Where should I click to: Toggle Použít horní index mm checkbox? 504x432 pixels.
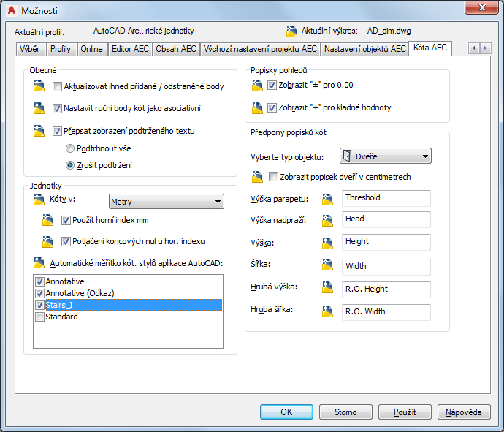[66, 220]
